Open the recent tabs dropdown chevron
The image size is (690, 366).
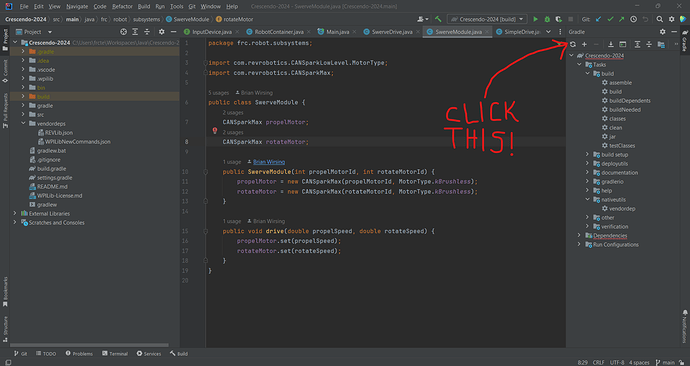(548, 32)
